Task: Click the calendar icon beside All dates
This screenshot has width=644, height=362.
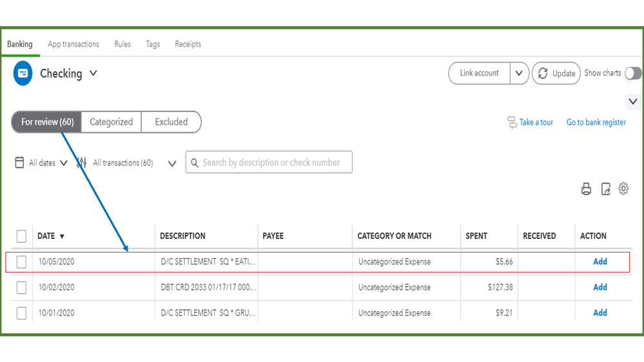Action: pos(19,163)
